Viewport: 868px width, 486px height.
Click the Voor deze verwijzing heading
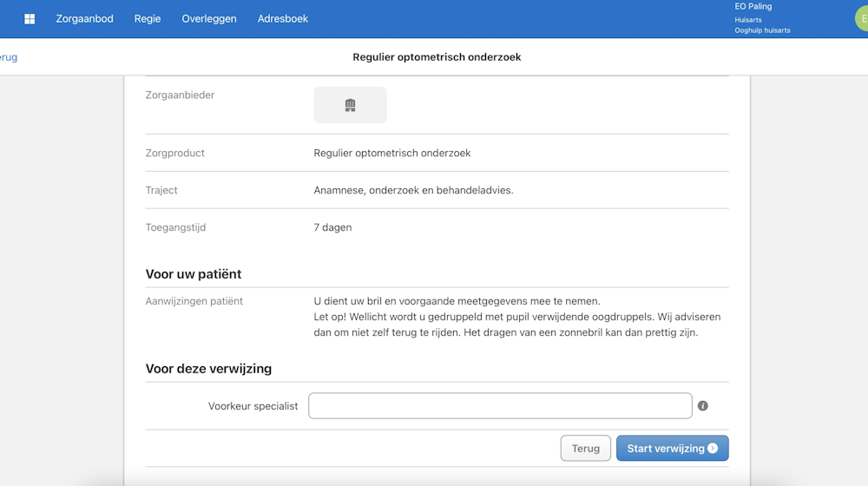coord(208,369)
